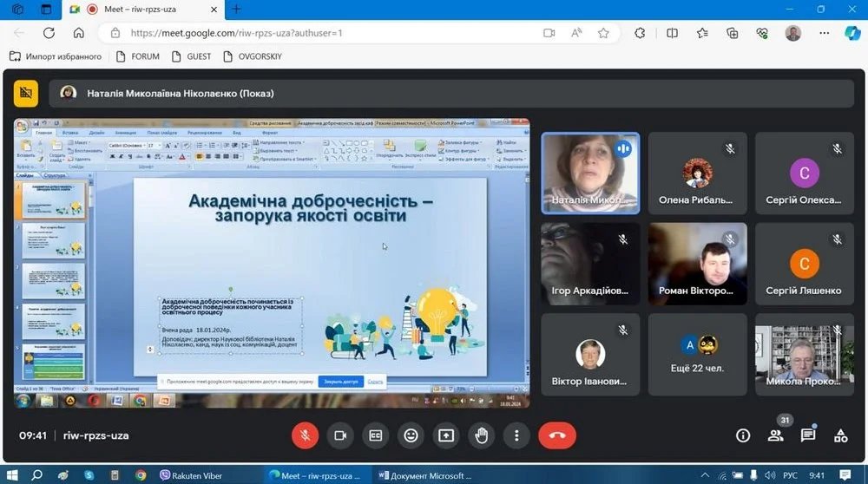Image resolution: width=868 pixels, height=484 pixels.
Task: Open Meet's three-dot more options menu
Action: [x=516, y=435]
